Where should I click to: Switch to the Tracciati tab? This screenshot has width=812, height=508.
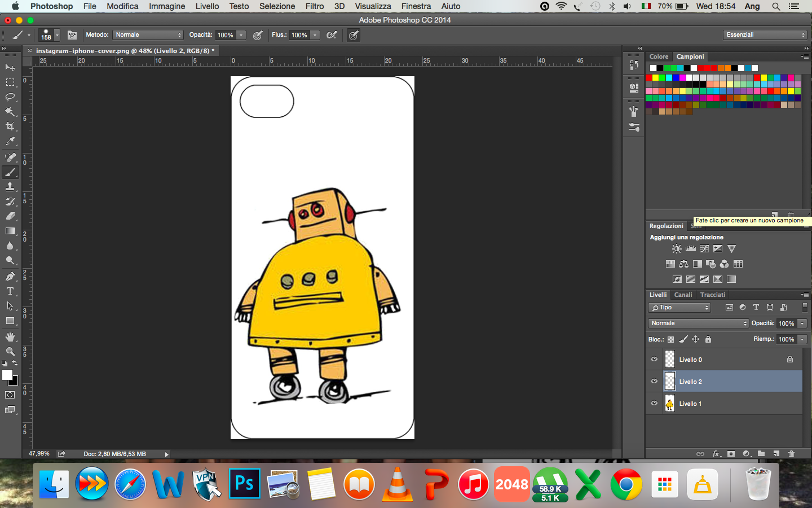tap(713, 295)
